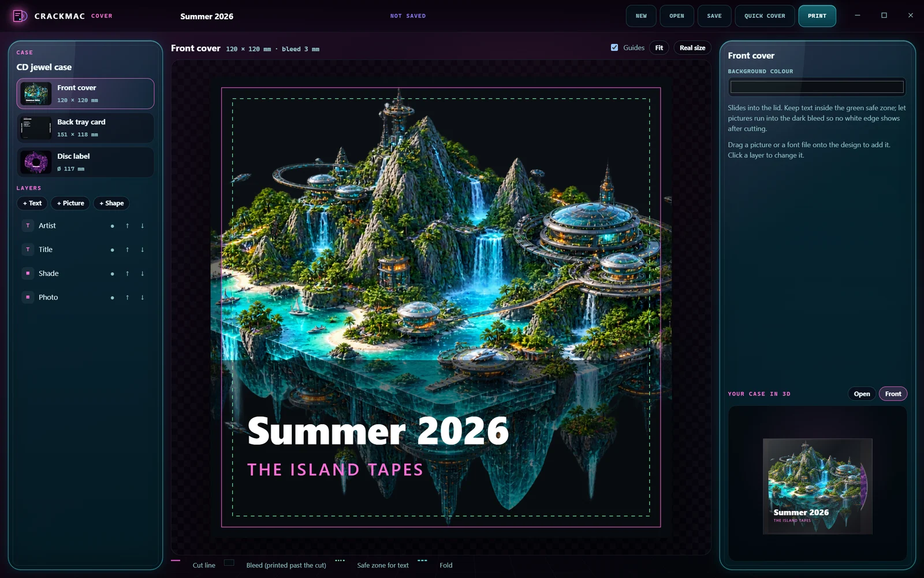Click the shape type icon of Shade layer
924x578 pixels.
(28, 273)
